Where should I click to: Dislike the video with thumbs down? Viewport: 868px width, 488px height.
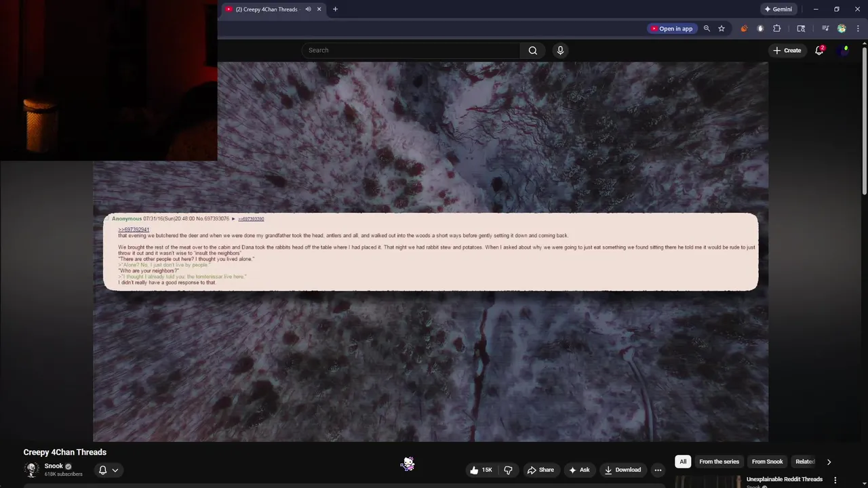508,470
